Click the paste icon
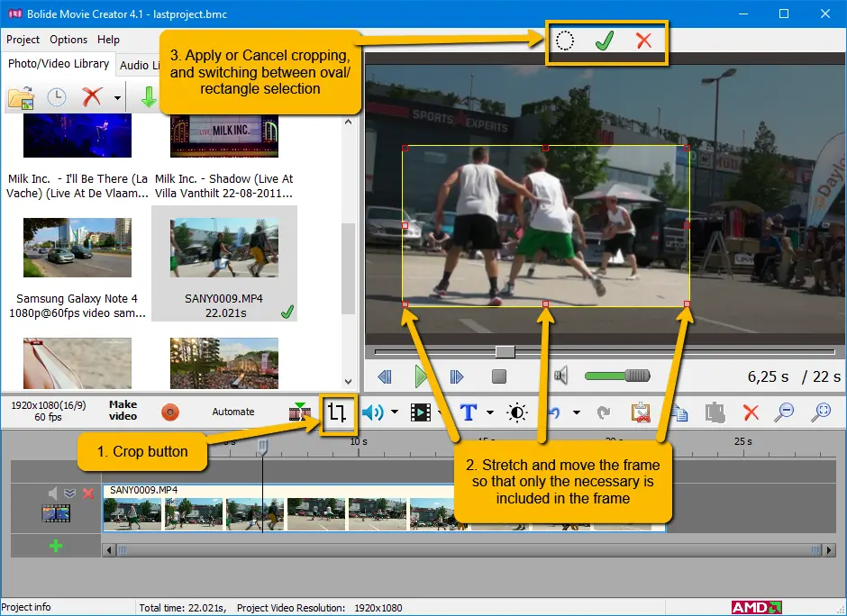The width and height of the screenshot is (847, 616). (x=715, y=412)
